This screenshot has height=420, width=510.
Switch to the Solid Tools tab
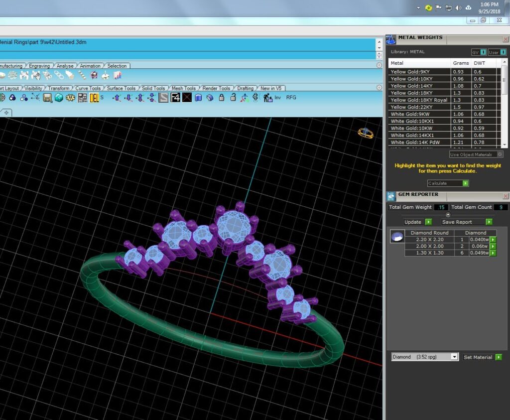pyautogui.click(x=153, y=88)
